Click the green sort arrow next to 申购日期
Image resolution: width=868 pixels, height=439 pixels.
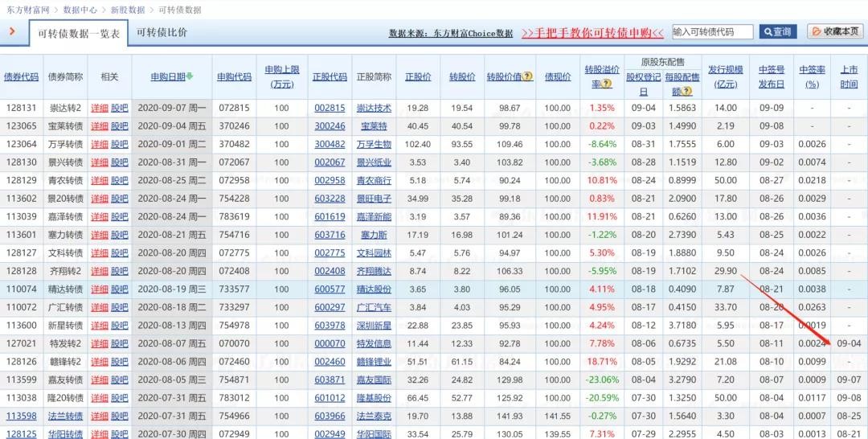(190, 77)
